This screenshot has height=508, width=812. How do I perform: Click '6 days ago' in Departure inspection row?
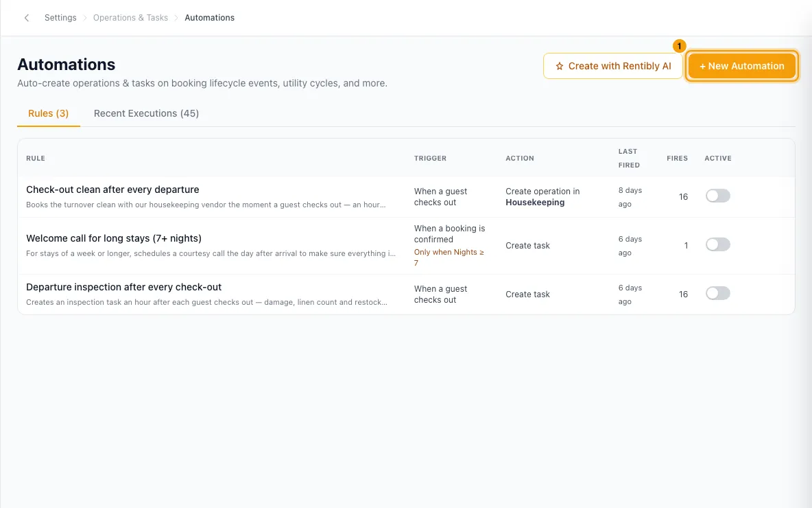[x=630, y=295]
